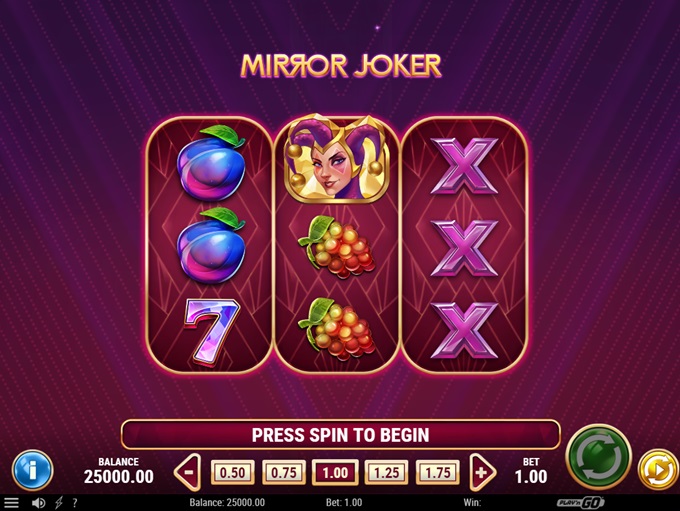Click the top plum symbol on first reel
The height and width of the screenshot is (511, 680).
tap(211, 163)
